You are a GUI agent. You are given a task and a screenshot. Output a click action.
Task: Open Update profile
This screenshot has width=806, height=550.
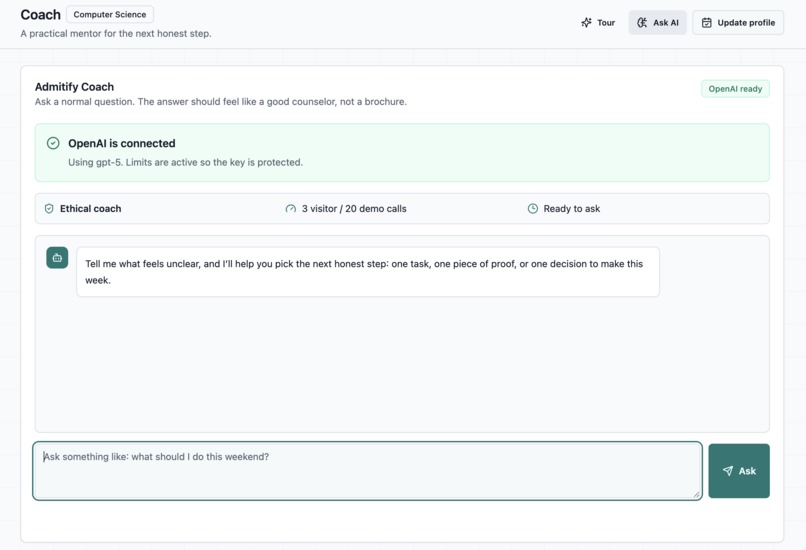(x=738, y=23)
